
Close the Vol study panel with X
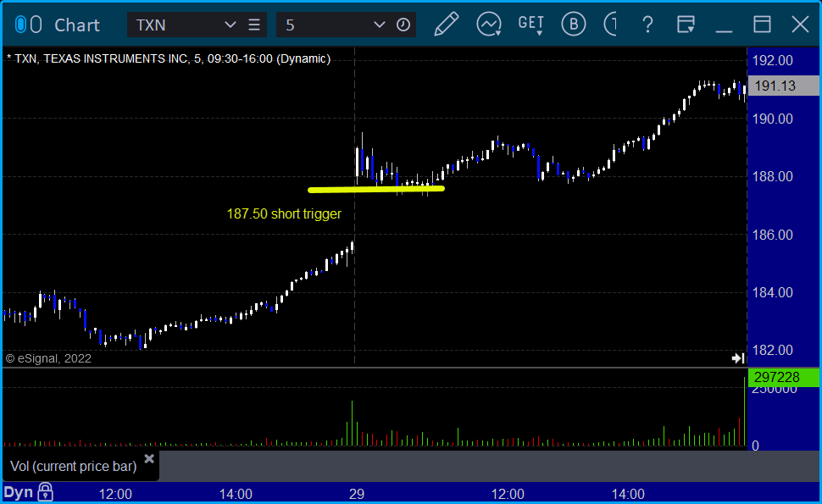[x=149, y=459]
